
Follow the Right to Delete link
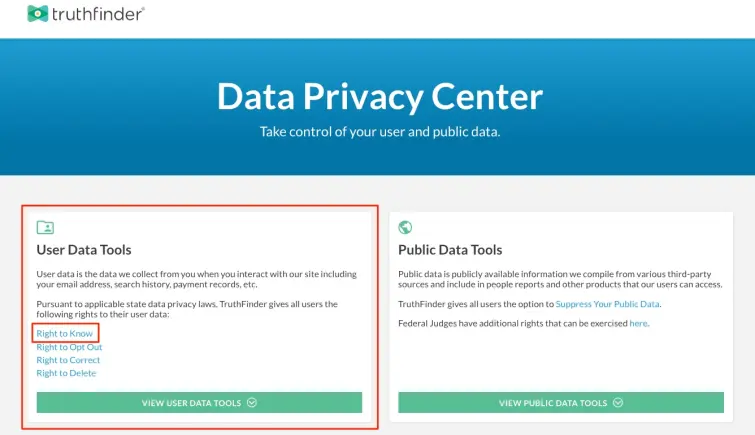[x=66, y=373]
